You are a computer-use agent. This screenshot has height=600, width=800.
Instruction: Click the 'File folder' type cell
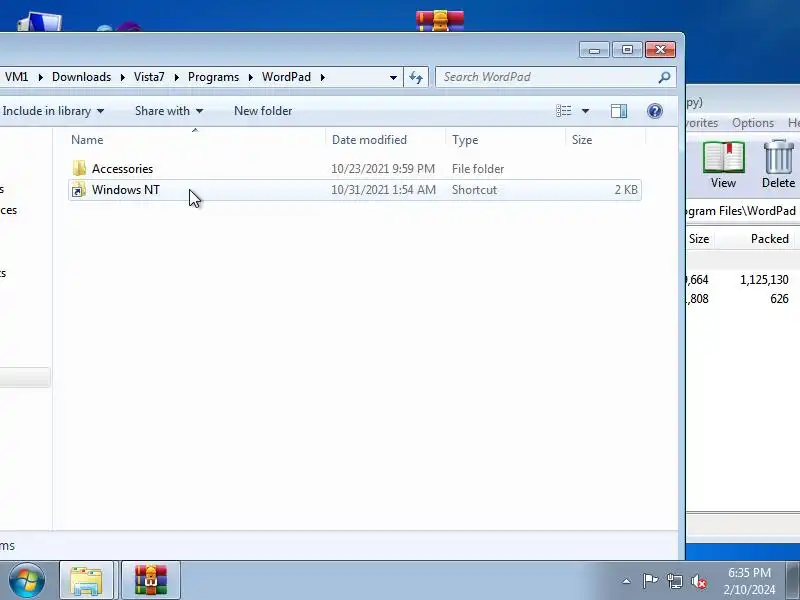478,169
